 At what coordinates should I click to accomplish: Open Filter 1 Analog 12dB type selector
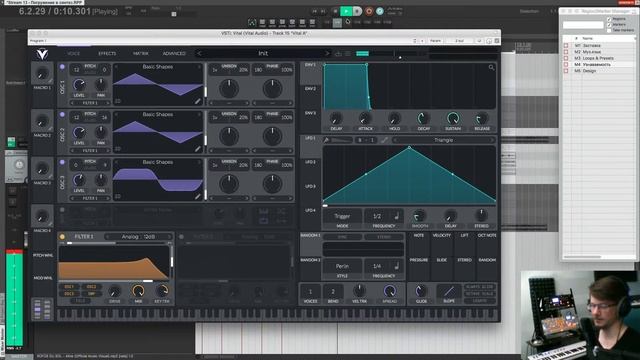[138, 236]
